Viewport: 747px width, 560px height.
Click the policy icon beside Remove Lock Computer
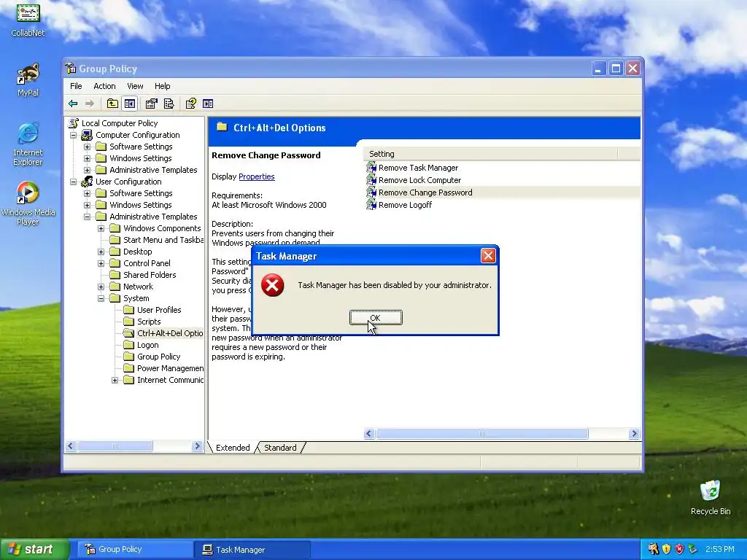point(371,180)
